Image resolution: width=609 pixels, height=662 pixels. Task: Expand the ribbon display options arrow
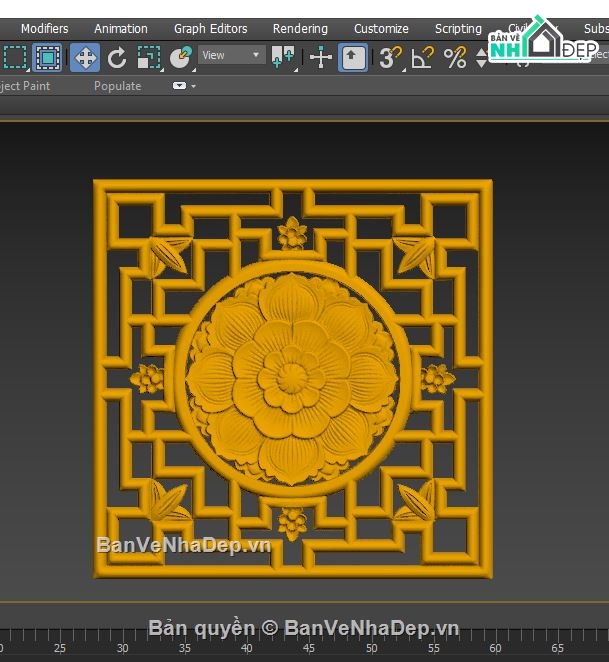pyautogui.click(x=193, y=86)
